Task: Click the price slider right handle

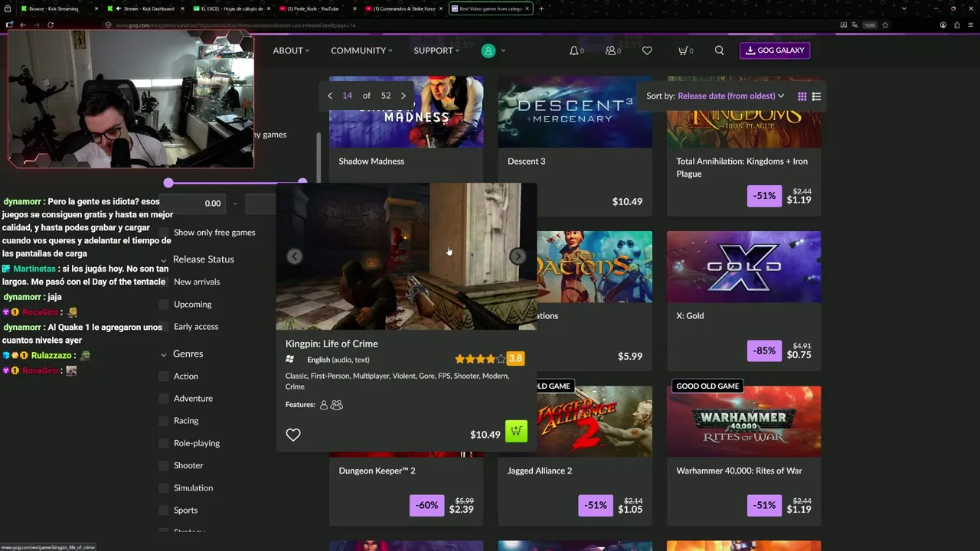Action: click(x=302, y=183)
